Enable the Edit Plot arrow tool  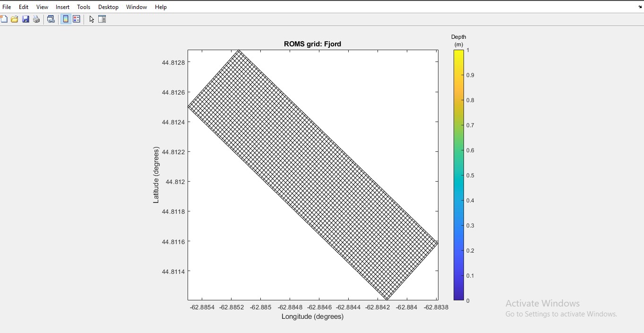(92, 19)
